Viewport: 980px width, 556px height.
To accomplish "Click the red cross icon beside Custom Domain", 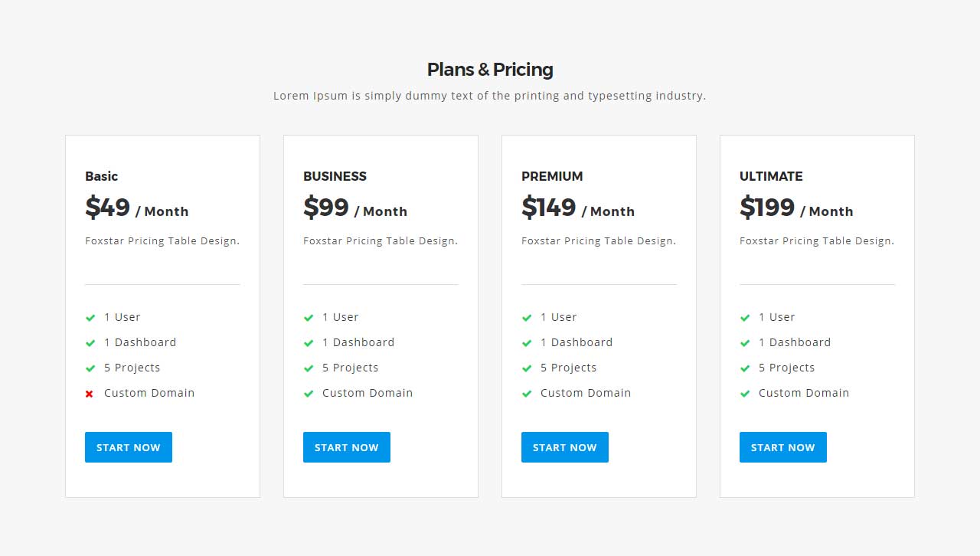I will point(90,394).
